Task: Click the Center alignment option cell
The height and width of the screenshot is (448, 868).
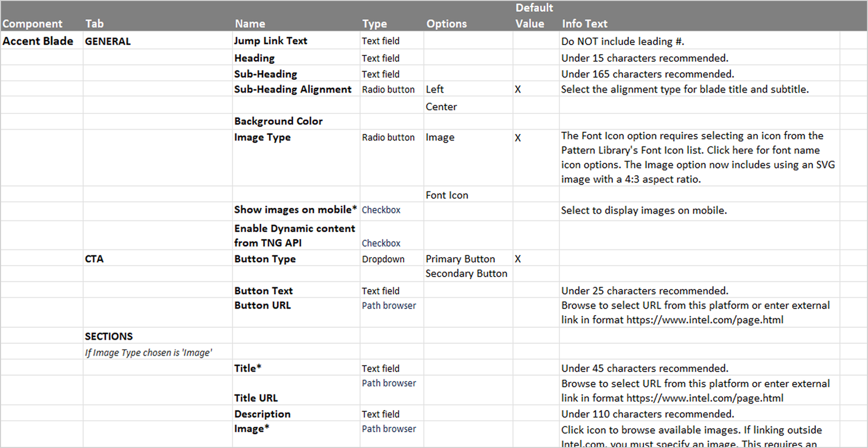Action: coord(441,107)
